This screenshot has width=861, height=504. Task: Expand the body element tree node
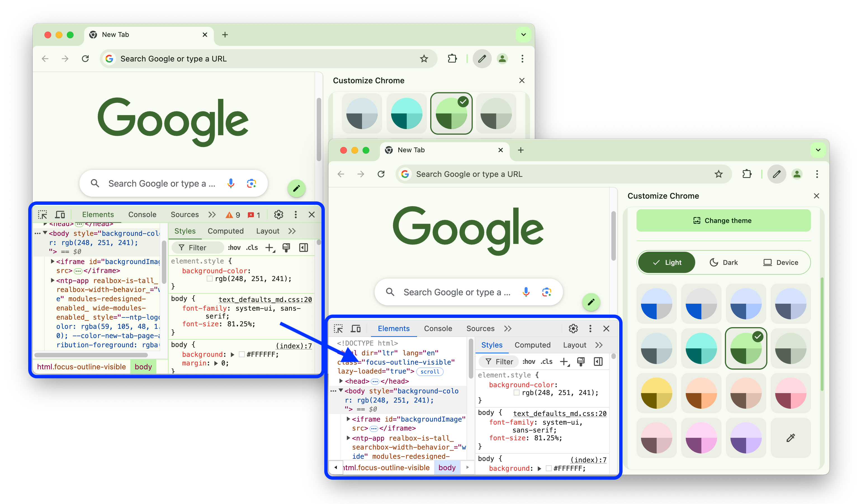(341, 390)
